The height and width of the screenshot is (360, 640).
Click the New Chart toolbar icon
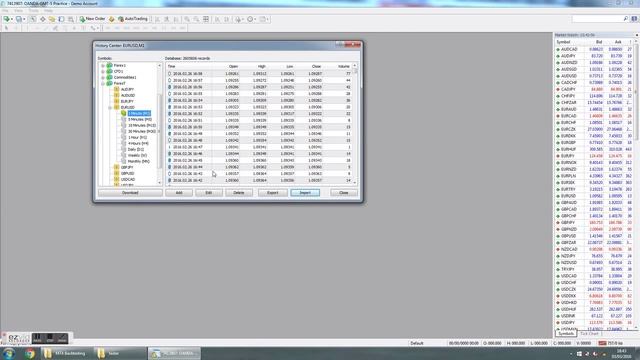[x=6, y=19]
